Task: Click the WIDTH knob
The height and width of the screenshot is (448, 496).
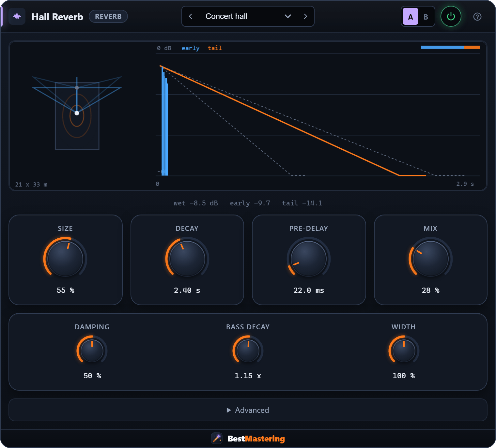Action: [404, 351]
